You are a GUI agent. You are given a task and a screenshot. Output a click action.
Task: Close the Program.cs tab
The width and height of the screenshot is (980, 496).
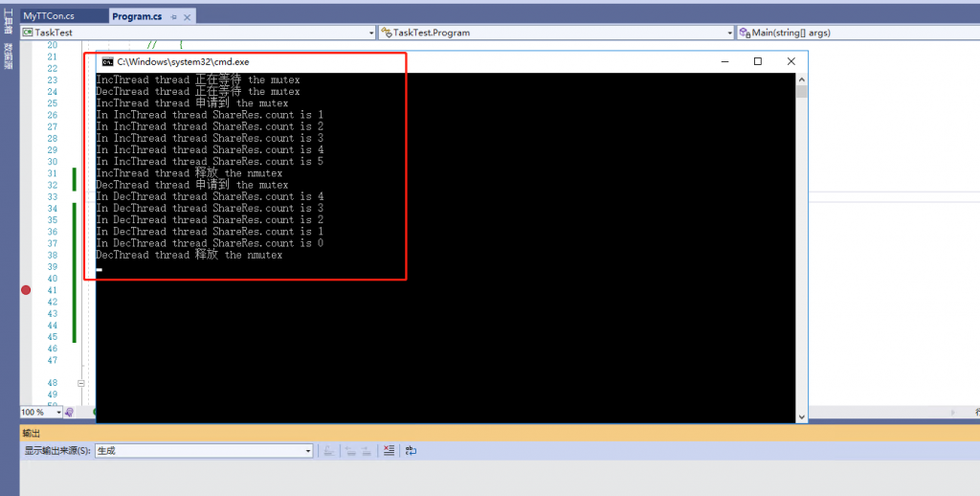click(x=187, y=17)
